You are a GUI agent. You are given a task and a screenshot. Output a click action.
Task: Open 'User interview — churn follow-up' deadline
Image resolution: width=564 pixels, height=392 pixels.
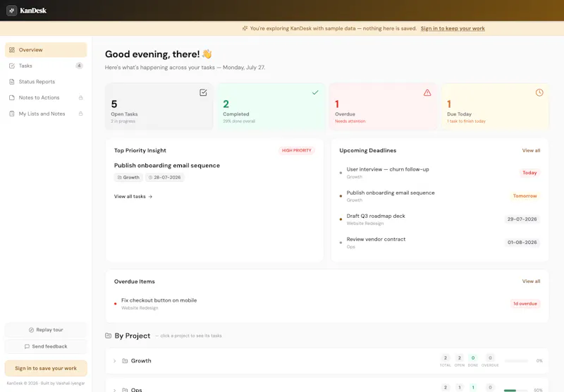tap(388, 169)
